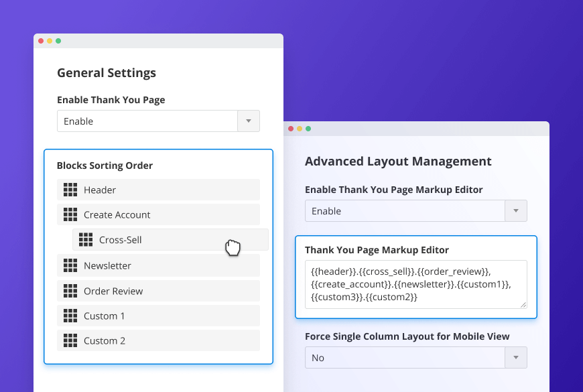The height and width of the screenshot is (392, 583).
Task: Open the Enable Thank You Page dropdown arrow
Action: [x=249, y=121]
